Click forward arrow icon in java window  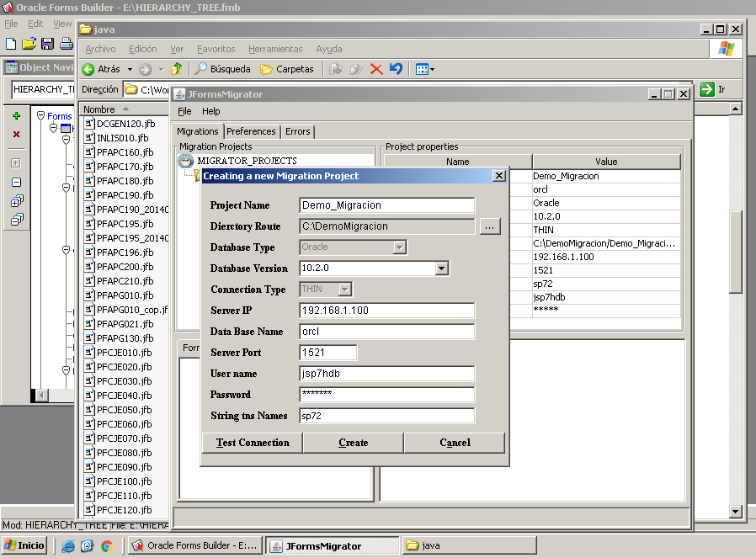pyautogui.click(x=145, y=69)
